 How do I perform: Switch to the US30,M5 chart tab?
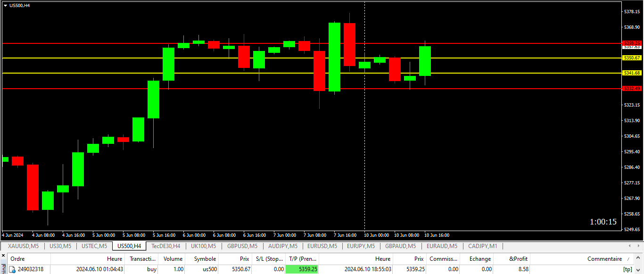coord(60,246)
